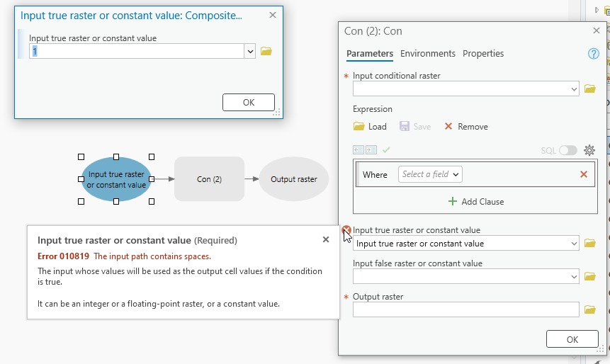This screenshot has width=610, height=364.
Task: Switch to the Properties tab
Action: pyautogui.click(x=483, y=54)
